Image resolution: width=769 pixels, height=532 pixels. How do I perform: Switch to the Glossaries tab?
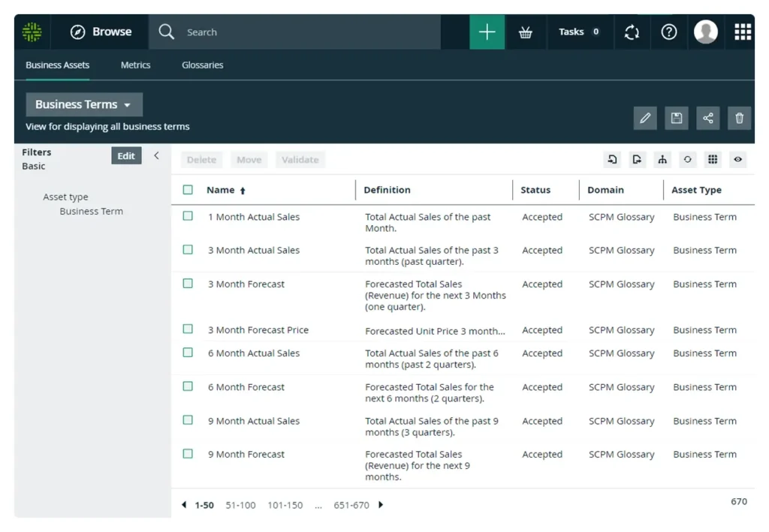[202, 65]
